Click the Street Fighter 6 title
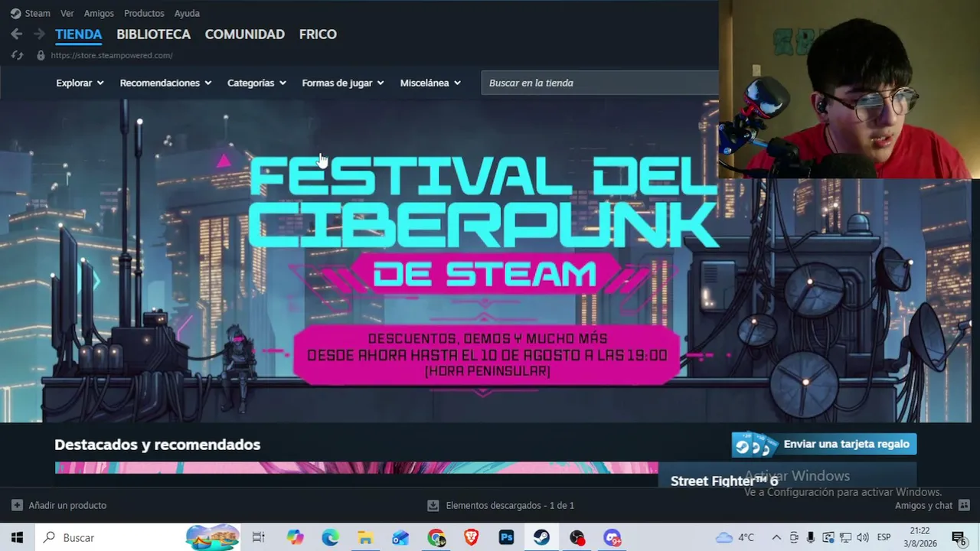This screenshot has width=980, height=551. [x=724, y=481]
